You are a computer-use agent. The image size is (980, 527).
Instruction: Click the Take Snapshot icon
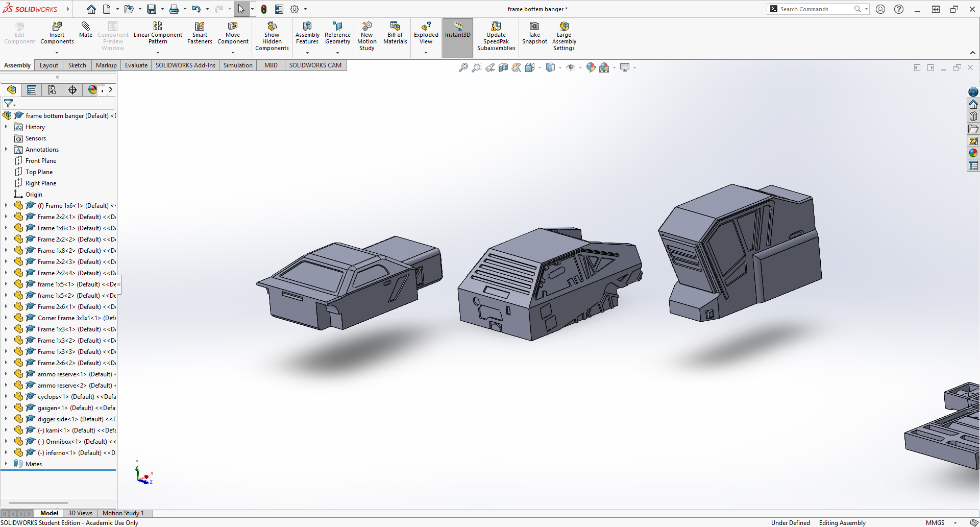pyautogui.click(x=534, y=27)
